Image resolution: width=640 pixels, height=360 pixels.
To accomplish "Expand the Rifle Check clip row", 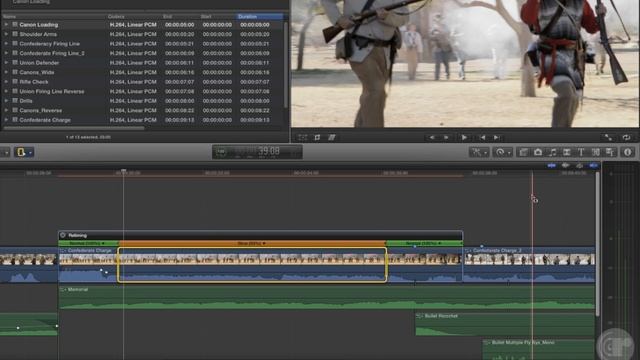I will 6,82.
